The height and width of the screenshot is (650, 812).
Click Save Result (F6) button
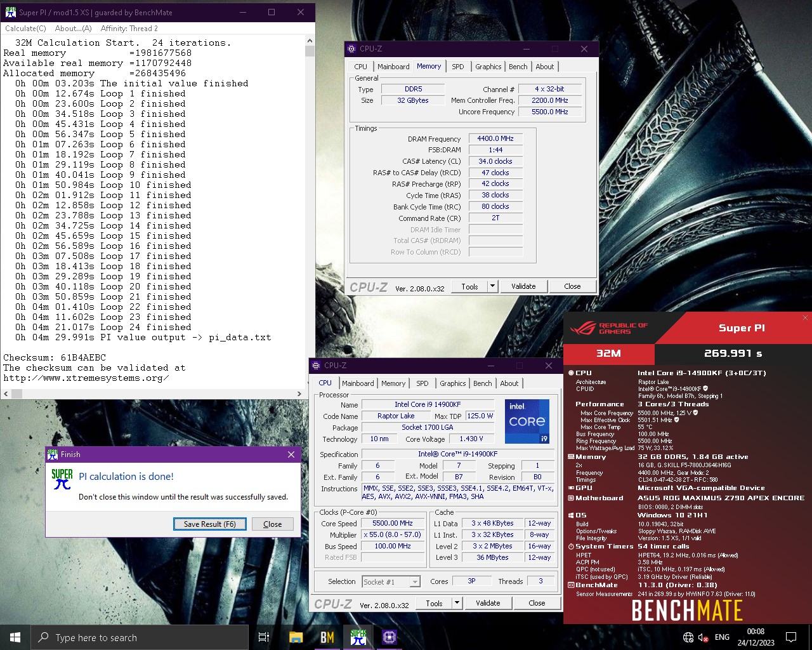tap(210, 524)
